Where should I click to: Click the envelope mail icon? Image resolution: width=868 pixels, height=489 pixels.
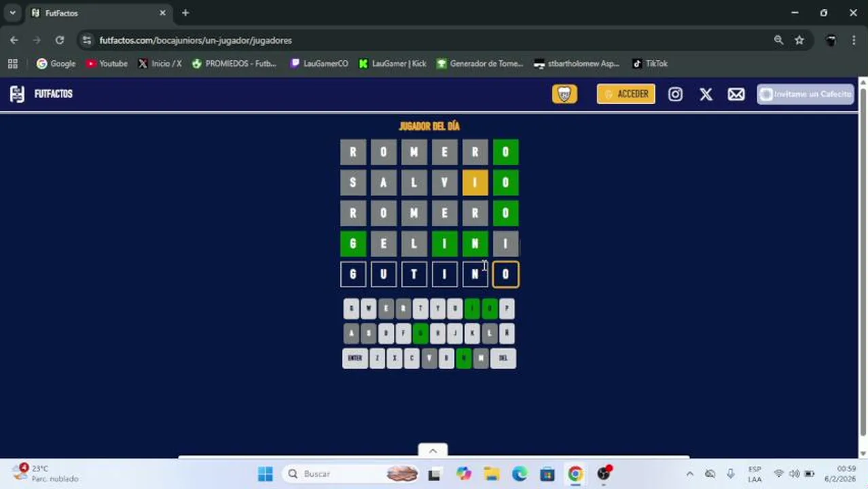coord(736,94)
